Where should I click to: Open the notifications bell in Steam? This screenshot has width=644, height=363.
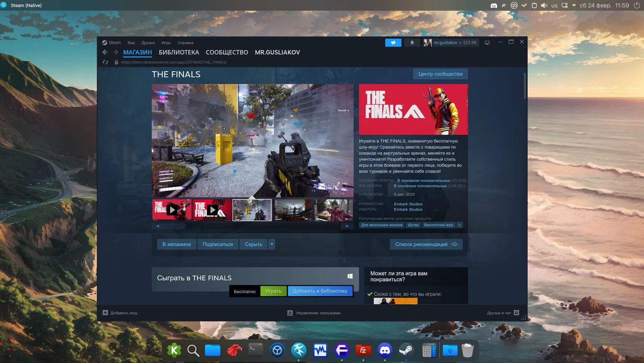(412, 42)
